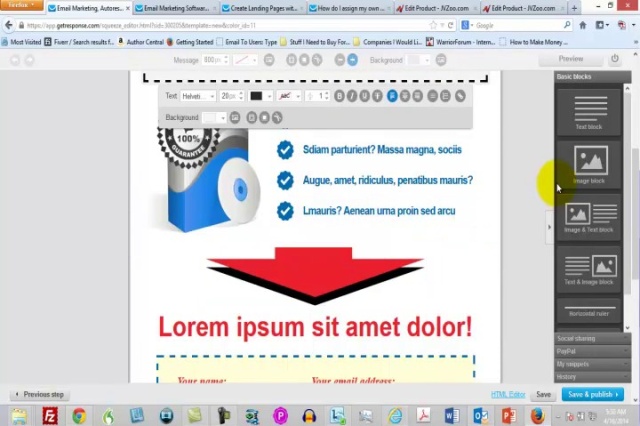Switch to Email Marketing Softwar... browser tab

[176, 8]
